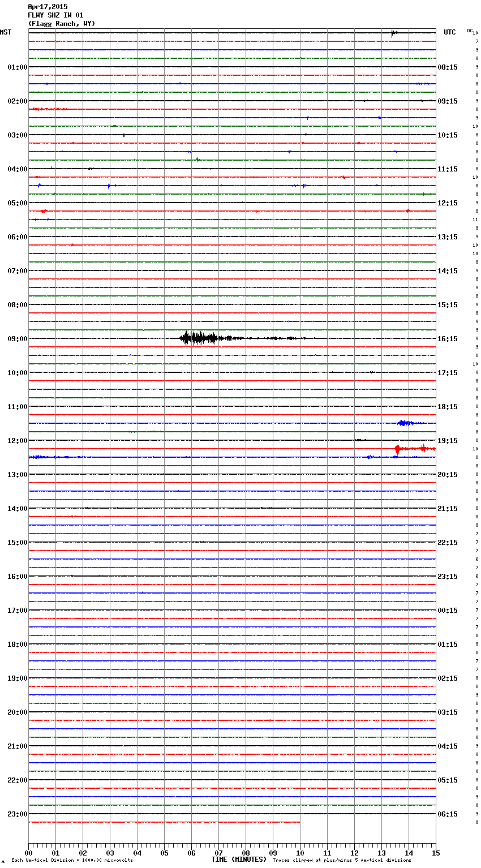Select the "04:00" MST hour label

click(18, 169)
